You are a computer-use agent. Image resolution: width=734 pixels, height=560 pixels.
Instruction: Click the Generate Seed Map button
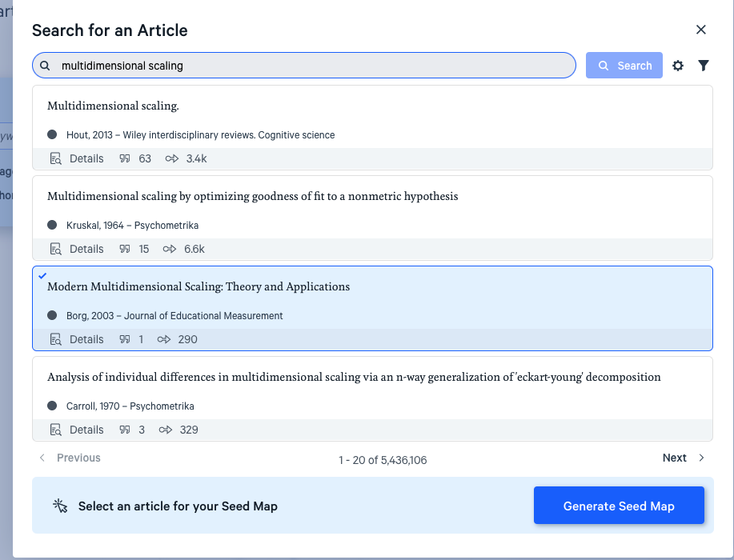(x=618, y=505)
